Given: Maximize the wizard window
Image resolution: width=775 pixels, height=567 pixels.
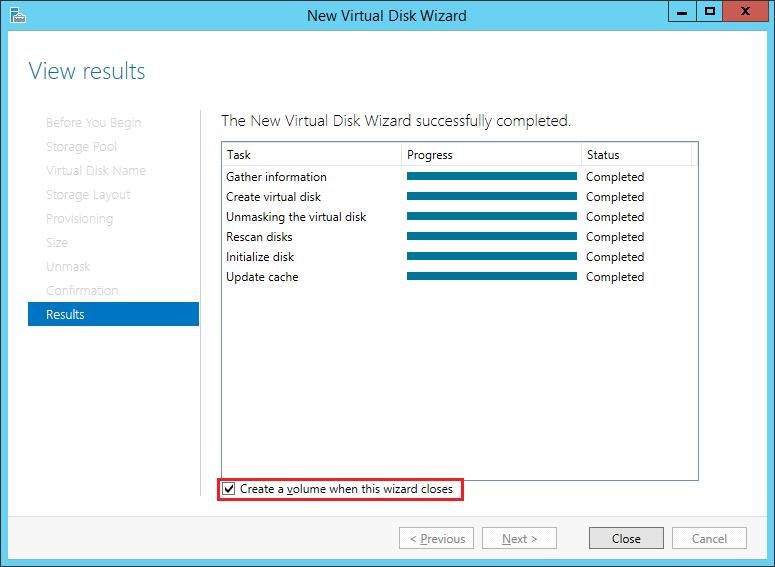Looking at the screenshot, I should 710,12.
